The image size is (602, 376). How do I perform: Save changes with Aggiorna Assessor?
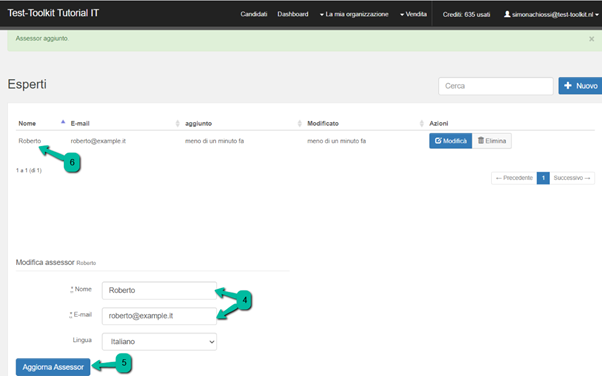53,367
